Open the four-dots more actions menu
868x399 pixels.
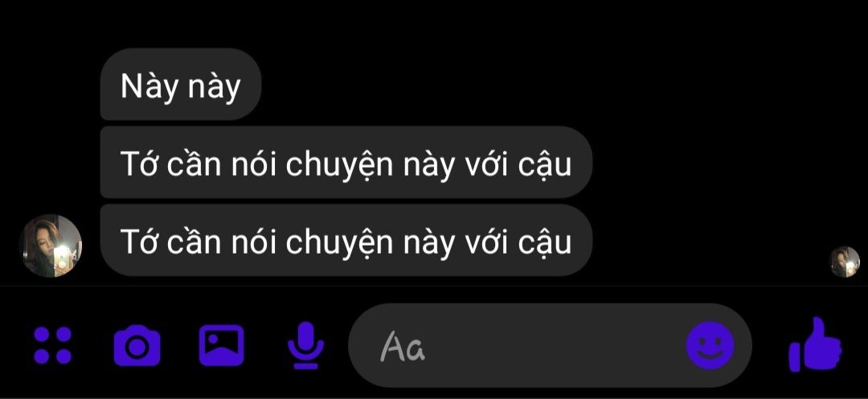[52, 345]
